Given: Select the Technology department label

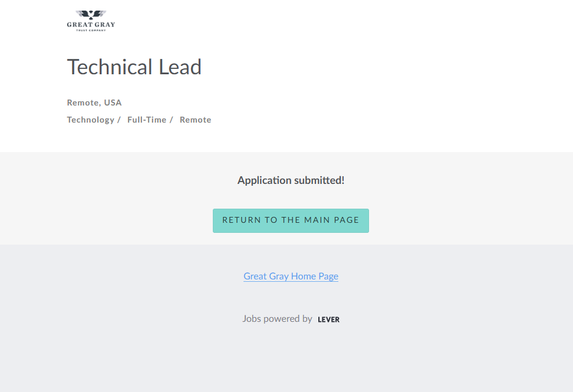Looking at the screenshot, I should point(90,120).
